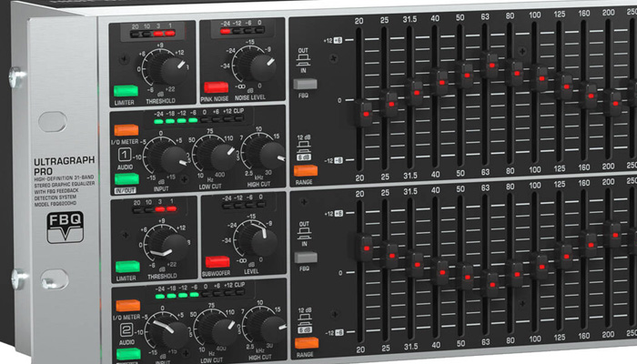637x364 pixels.
Task: Turn on channel 1 PINK NOISE button
Action: tap(217, 87)
